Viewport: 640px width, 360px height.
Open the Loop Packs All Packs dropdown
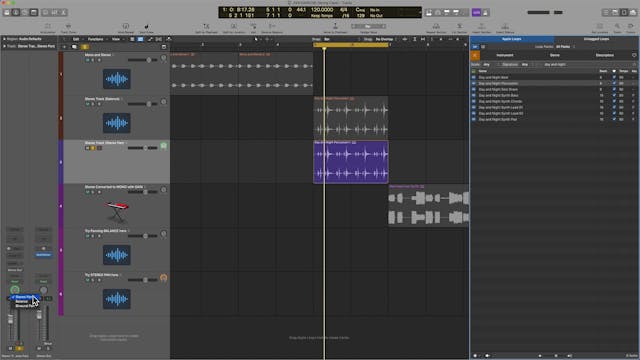565,47
